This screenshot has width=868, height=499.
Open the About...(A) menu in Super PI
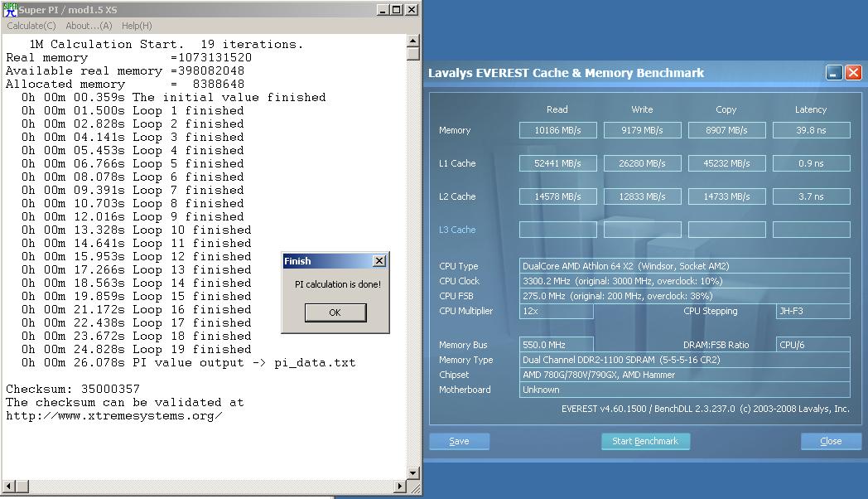(89, 26)
